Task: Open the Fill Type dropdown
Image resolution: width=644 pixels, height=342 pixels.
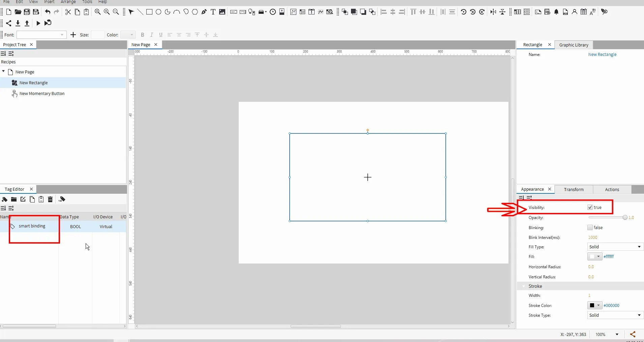Action: [x=615, y=247]
